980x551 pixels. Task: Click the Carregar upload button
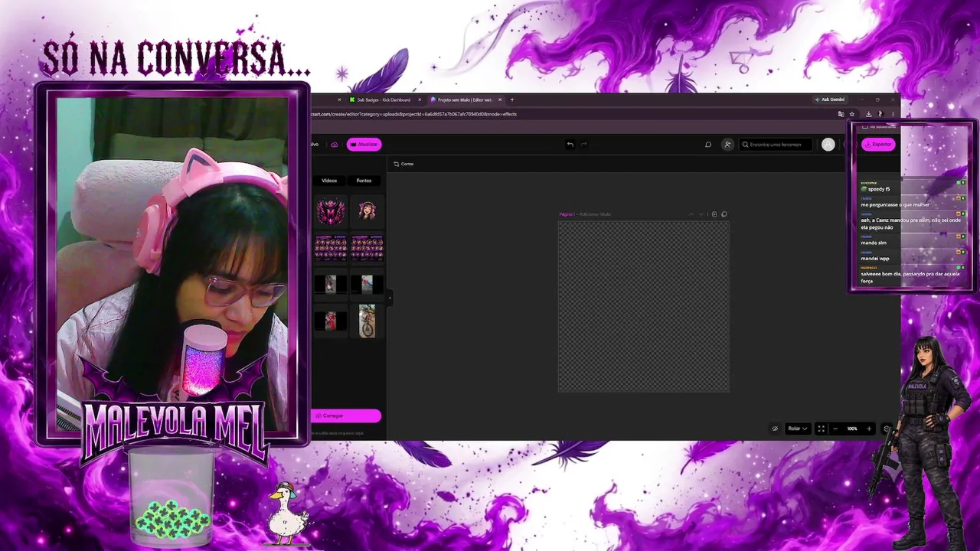click(x=346, y=416)
